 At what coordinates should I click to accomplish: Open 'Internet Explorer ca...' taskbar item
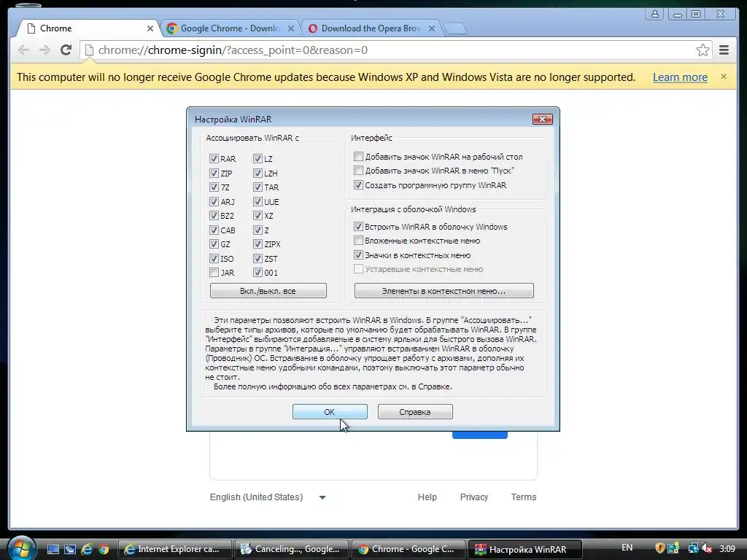pyautogui.click(x=174, y=549)
